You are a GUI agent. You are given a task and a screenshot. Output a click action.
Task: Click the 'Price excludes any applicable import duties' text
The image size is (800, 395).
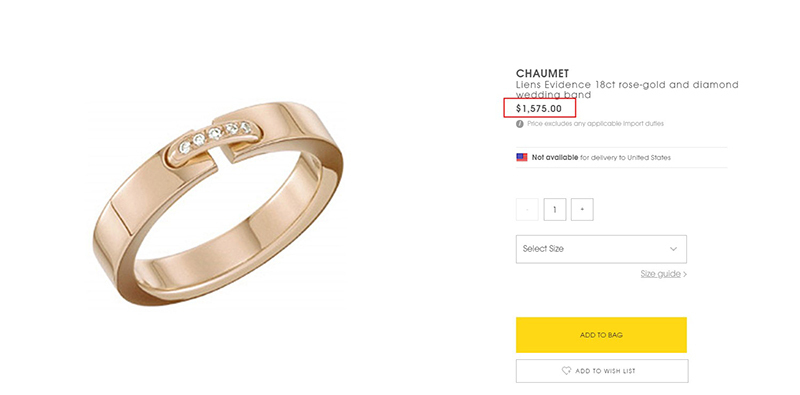[595, 124]
